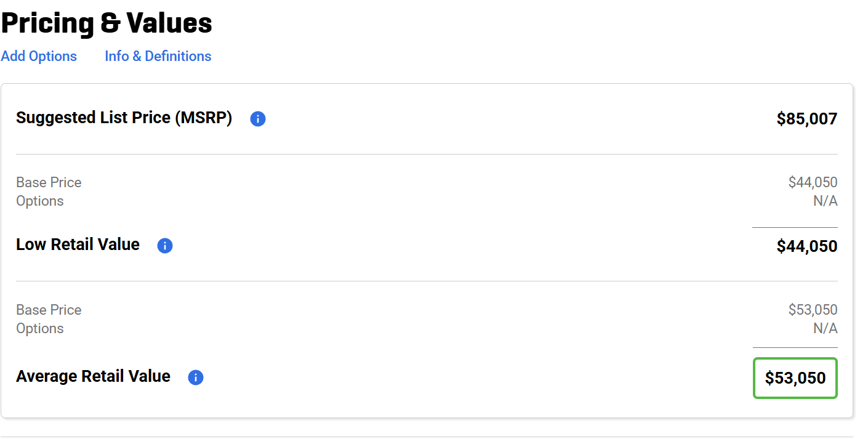Click the Base Price label above Average Retail Value

49,310
